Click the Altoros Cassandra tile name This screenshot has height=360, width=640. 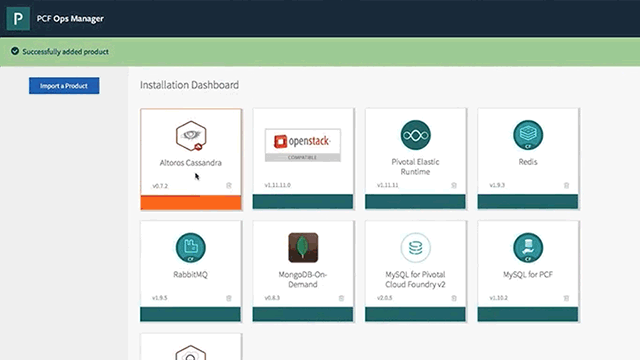click(191, 162)
